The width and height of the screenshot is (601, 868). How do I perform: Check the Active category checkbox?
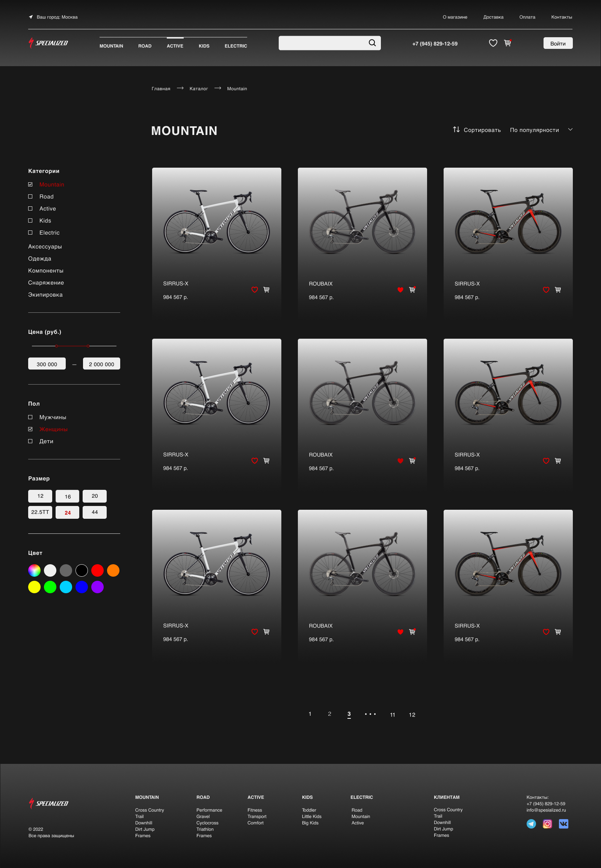tap(30, 208)
